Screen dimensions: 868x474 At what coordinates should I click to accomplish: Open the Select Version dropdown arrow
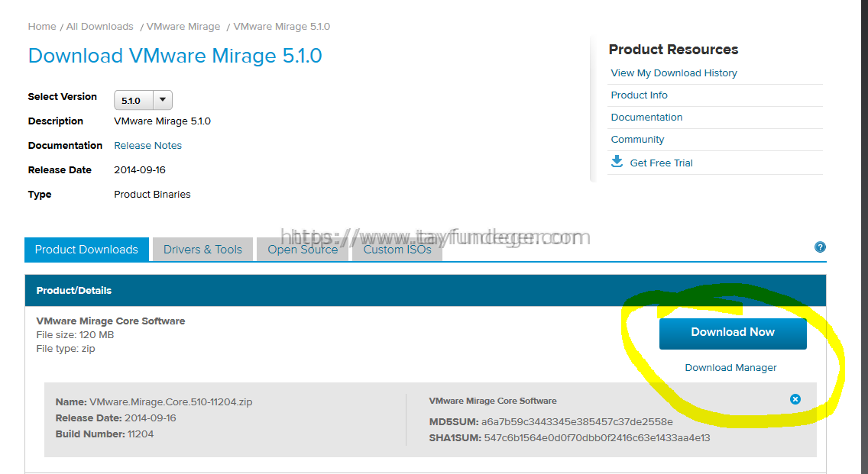pyautogui.click(x=162, y=100)
